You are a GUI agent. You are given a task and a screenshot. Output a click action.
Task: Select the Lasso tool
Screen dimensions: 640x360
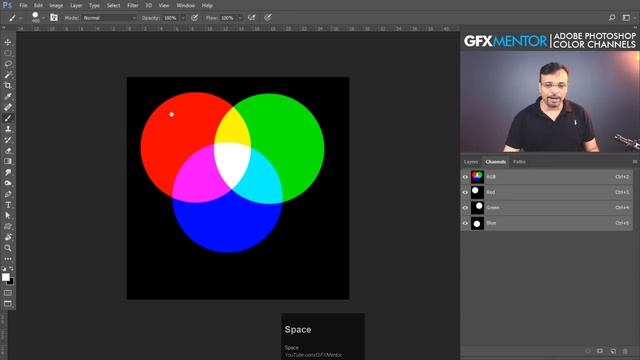click(x=8, y=64)
